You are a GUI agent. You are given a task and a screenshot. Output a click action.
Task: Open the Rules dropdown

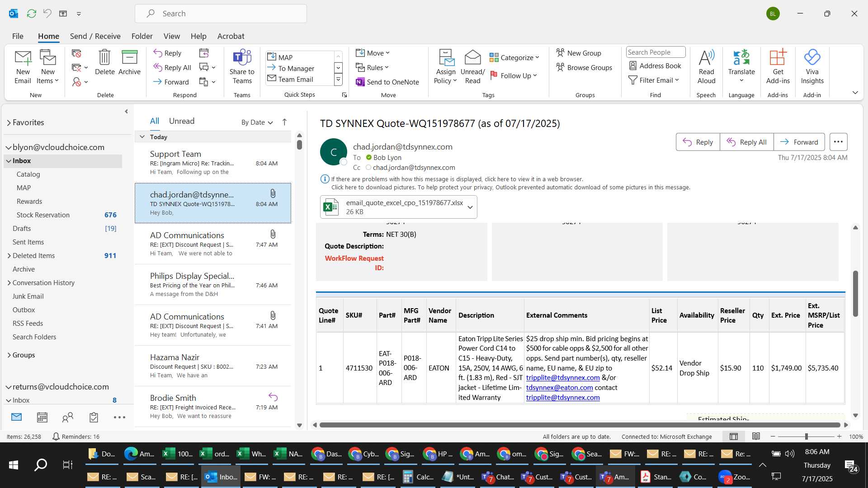pyautogui.click(x=372, y=67)
